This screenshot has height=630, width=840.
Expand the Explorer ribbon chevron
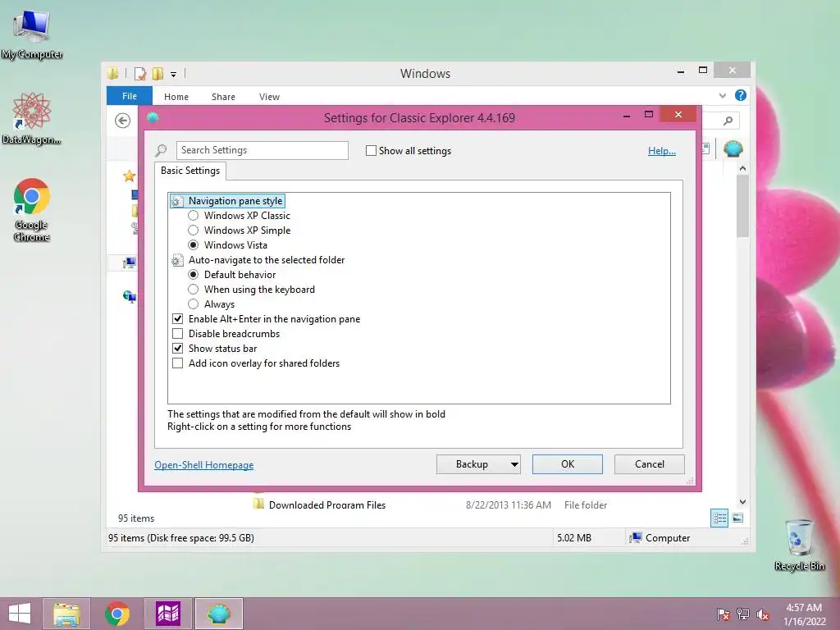point(722,95)
